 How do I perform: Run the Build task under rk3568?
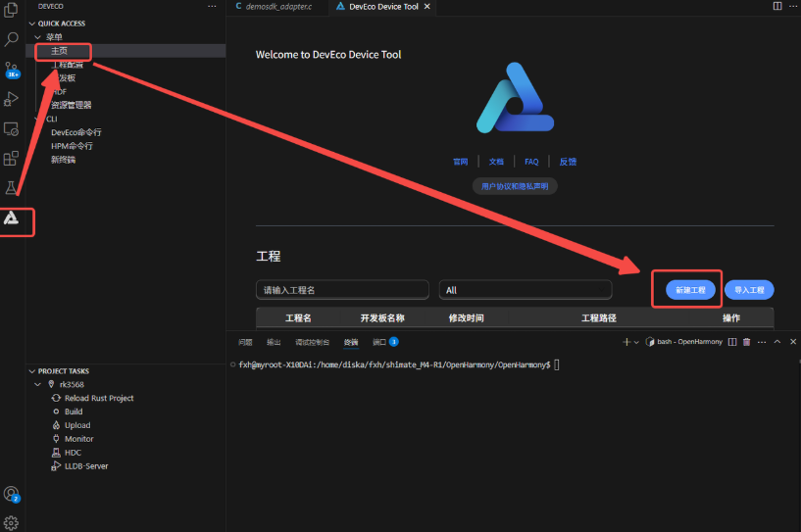pyautogui.click(x=74, y=411)
